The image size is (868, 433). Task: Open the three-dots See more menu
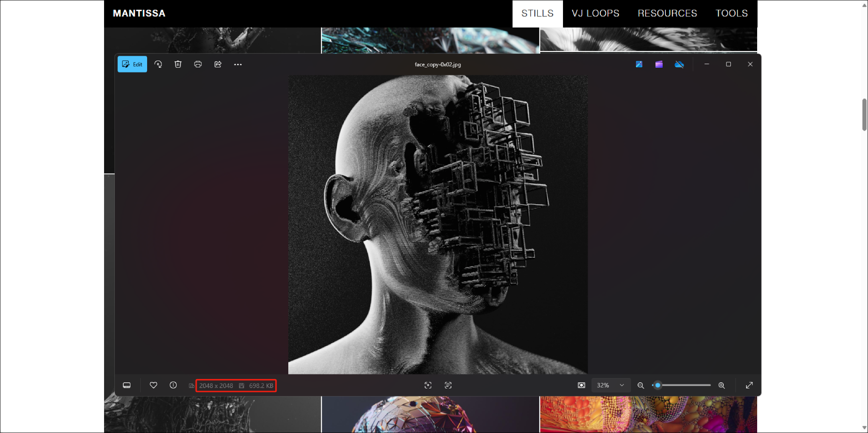tap(238, 65)
